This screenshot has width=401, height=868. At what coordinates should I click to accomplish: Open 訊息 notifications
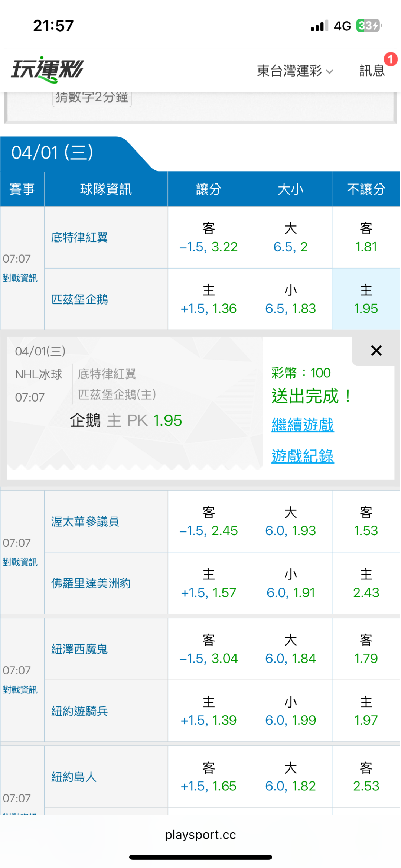tap(372, 70)
